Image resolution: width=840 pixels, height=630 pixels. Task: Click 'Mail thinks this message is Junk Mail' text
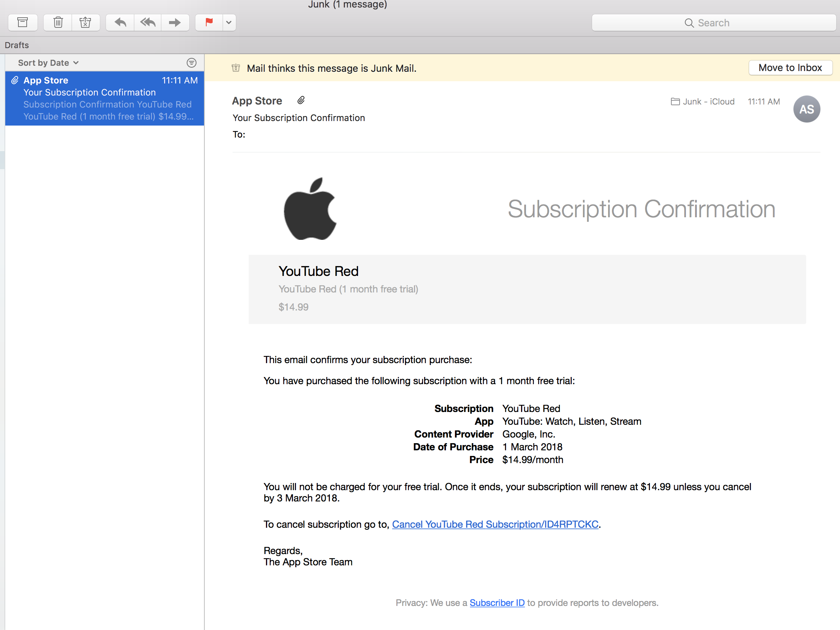click(331, 68)
